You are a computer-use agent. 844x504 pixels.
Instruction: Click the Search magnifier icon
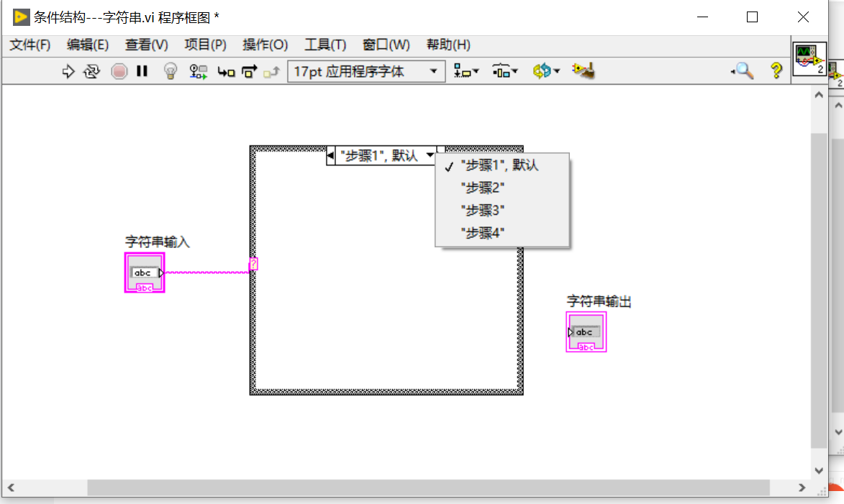(743, 71)
